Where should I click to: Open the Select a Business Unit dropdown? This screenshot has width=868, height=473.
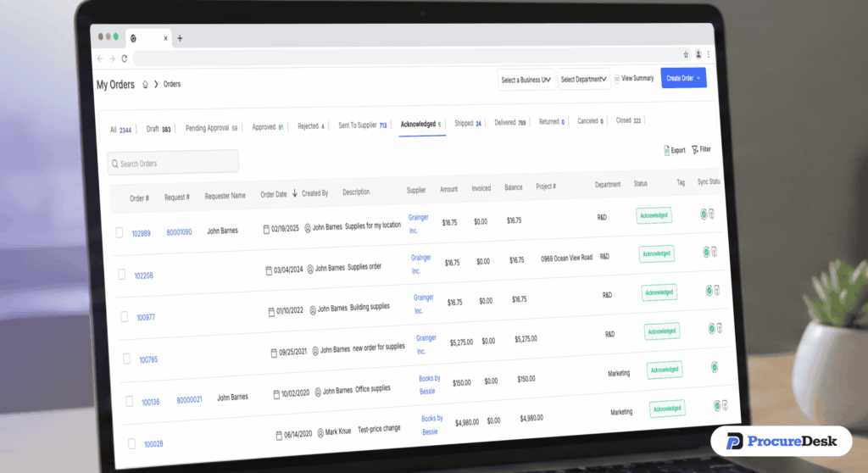pyautogui.click(x=526, y=80)
